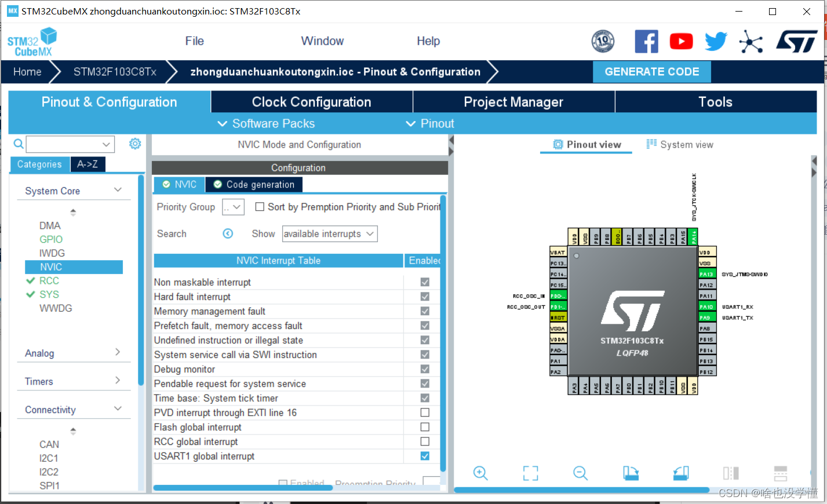Open the Window menu
Image resolution: width=827 pixels, height=504 pixels.
[322, 41]
